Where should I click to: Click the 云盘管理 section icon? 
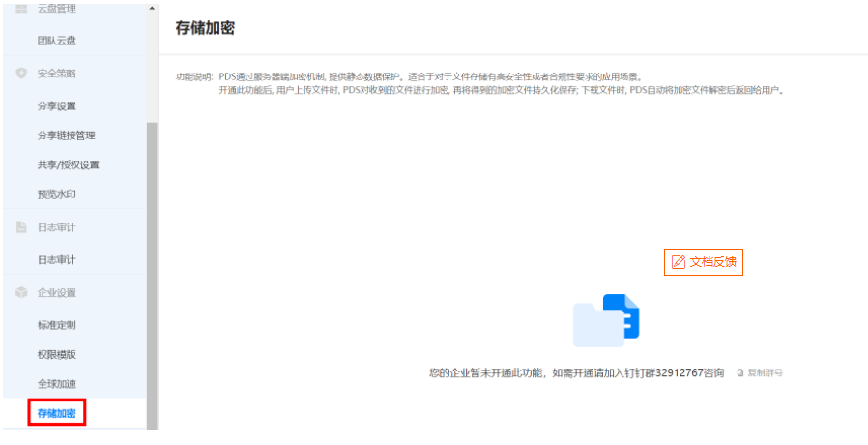pos(21,8)
